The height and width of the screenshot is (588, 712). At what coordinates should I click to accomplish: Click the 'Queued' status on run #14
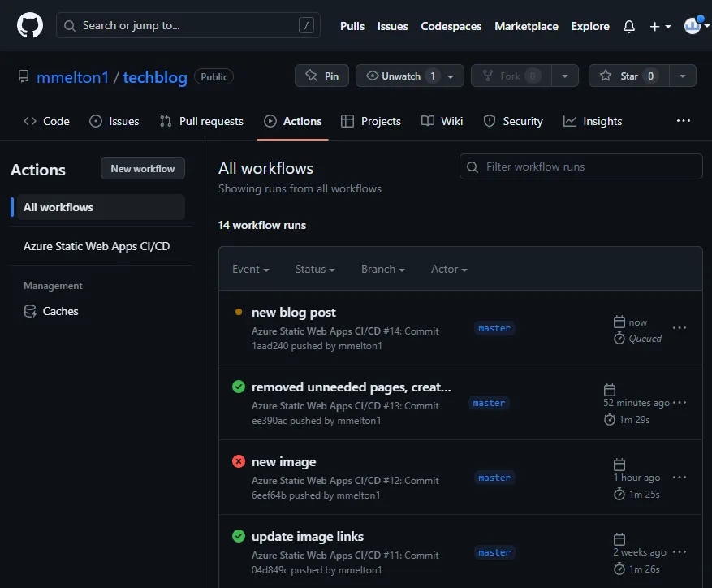[645, 339]
